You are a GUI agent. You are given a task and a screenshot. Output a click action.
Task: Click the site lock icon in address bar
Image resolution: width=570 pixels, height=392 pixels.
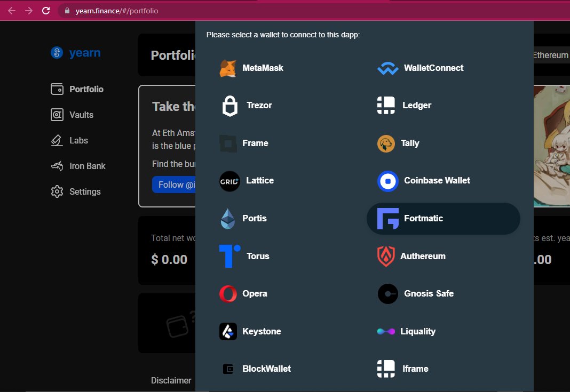(67, 11)
